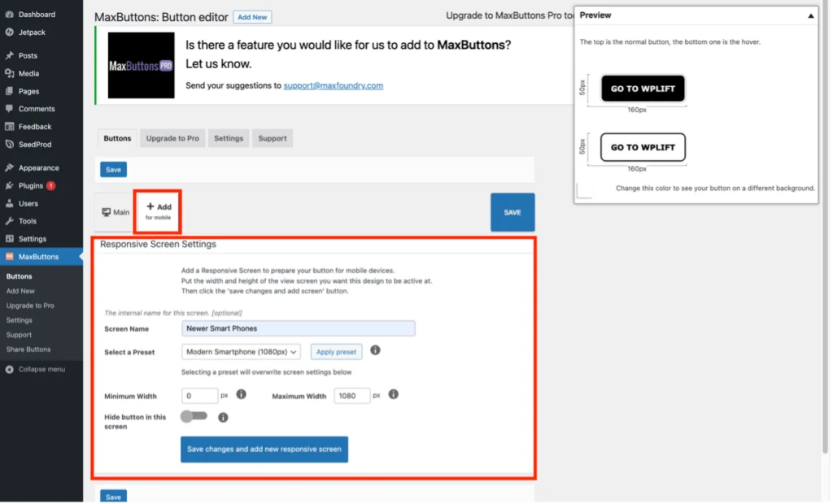Click the hover GO TO WPLIFT preview button
This screenshot has height=504, width=833.
644,148
